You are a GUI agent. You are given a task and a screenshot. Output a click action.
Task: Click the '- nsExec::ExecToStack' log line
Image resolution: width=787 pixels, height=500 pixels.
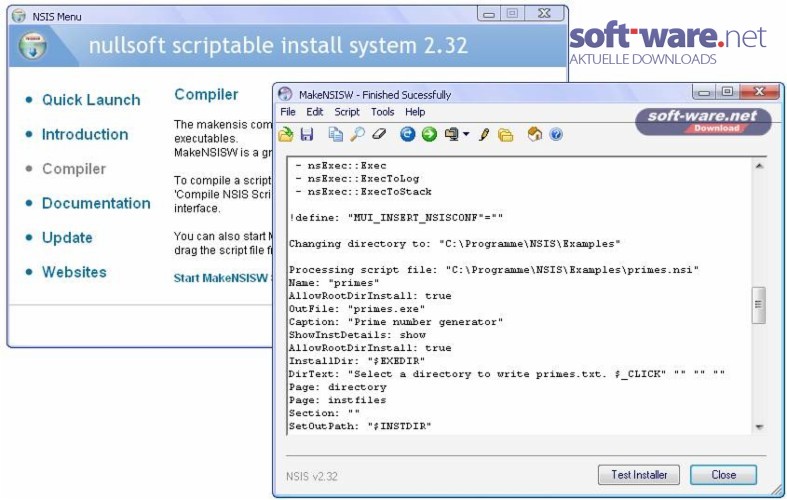364,192
